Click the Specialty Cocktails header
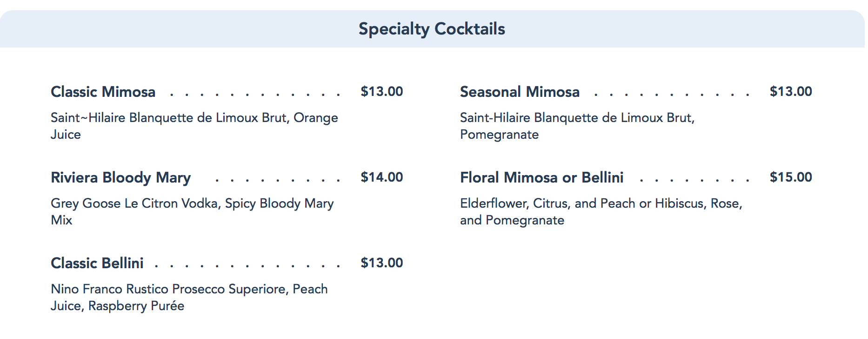Screen dimensions: 868x339 click(432, 29)
